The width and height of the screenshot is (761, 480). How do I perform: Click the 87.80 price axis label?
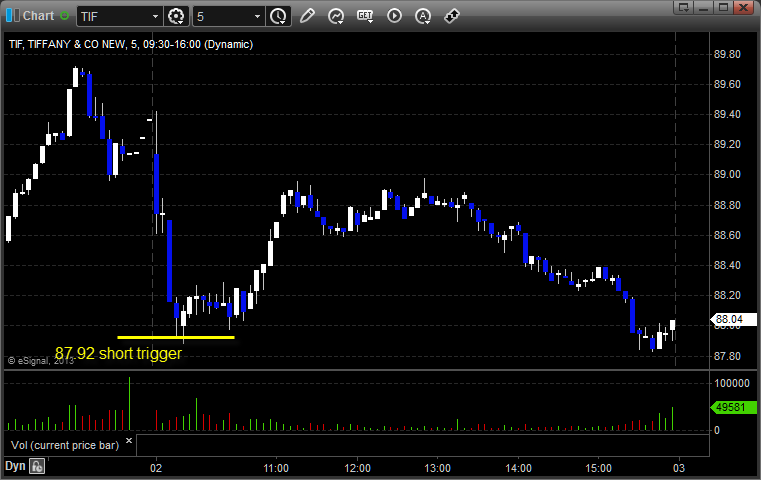point(727,356)
